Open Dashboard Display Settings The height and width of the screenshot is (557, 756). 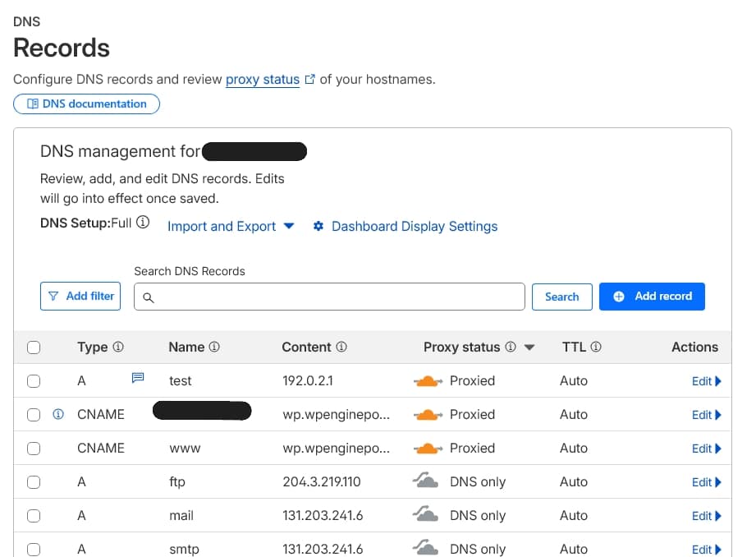(405, 227)
